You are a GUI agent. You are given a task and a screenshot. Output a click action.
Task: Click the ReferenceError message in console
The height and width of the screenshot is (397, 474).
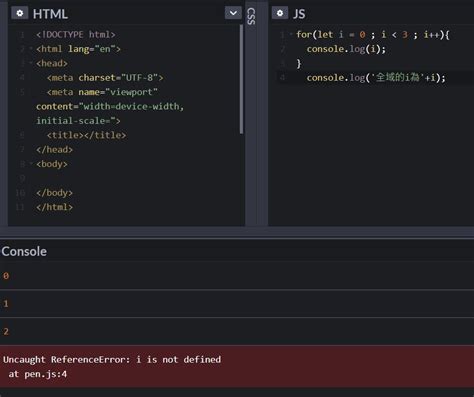(x=112, y=360)
